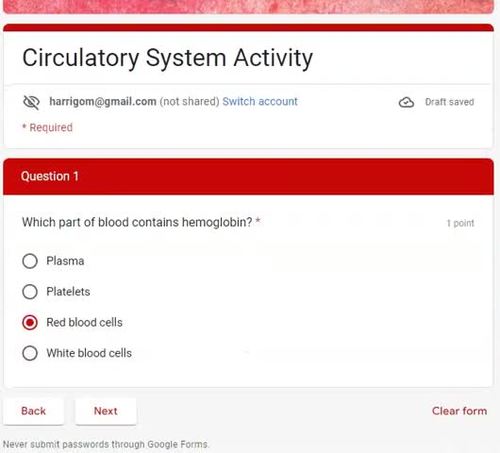Screen dimensions: 500x453
Task: Choose the Red blood cells option
Action: tap(30, 322)
